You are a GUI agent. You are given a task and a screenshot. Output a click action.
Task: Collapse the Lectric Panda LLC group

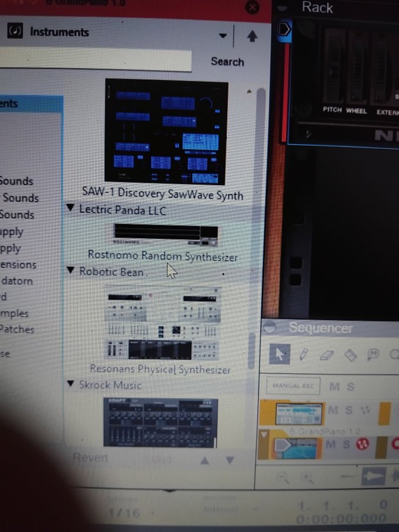coord(70,207)
